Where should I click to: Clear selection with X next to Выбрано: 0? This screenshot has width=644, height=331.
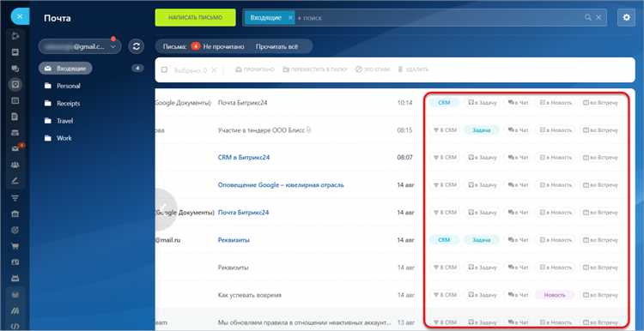click(x=214, y=70)
